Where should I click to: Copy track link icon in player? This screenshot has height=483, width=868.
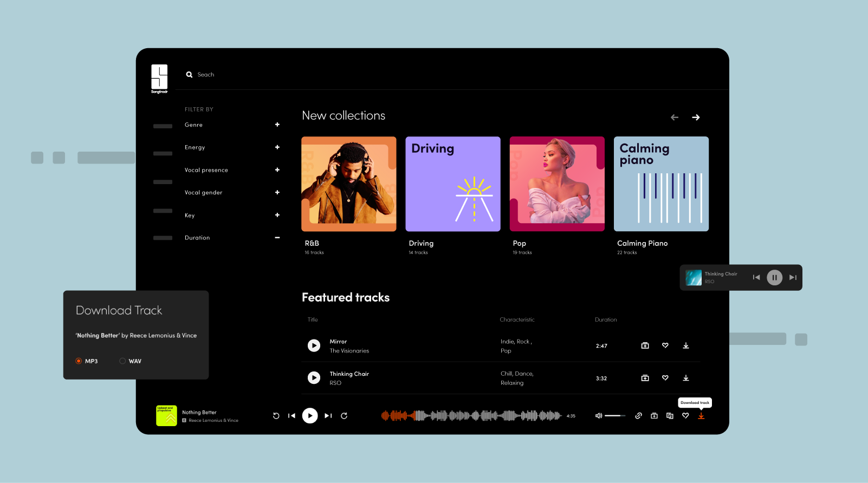click(x=638, y=416)
